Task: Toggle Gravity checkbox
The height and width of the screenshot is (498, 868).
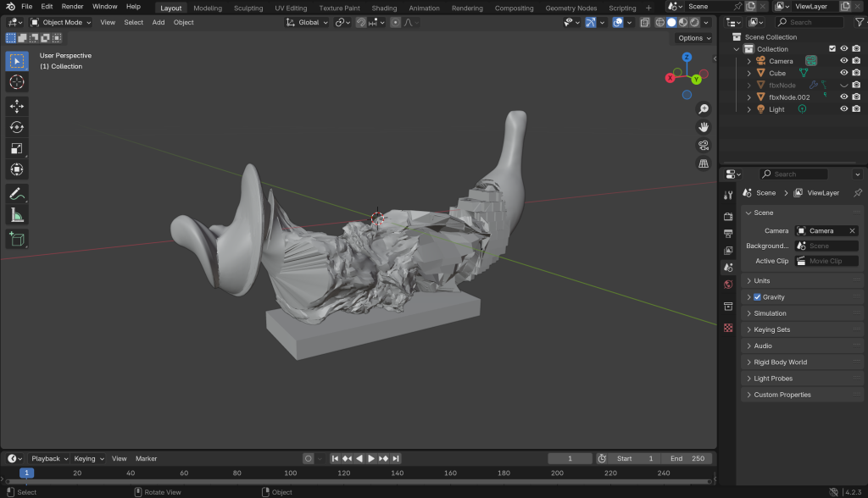Action: (x=757, y=297)
